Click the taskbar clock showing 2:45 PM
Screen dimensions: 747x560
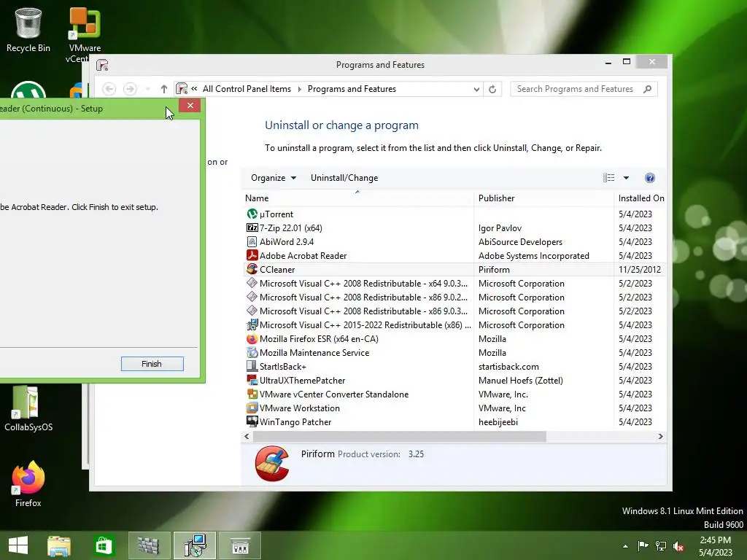click(x=716, y=545)
